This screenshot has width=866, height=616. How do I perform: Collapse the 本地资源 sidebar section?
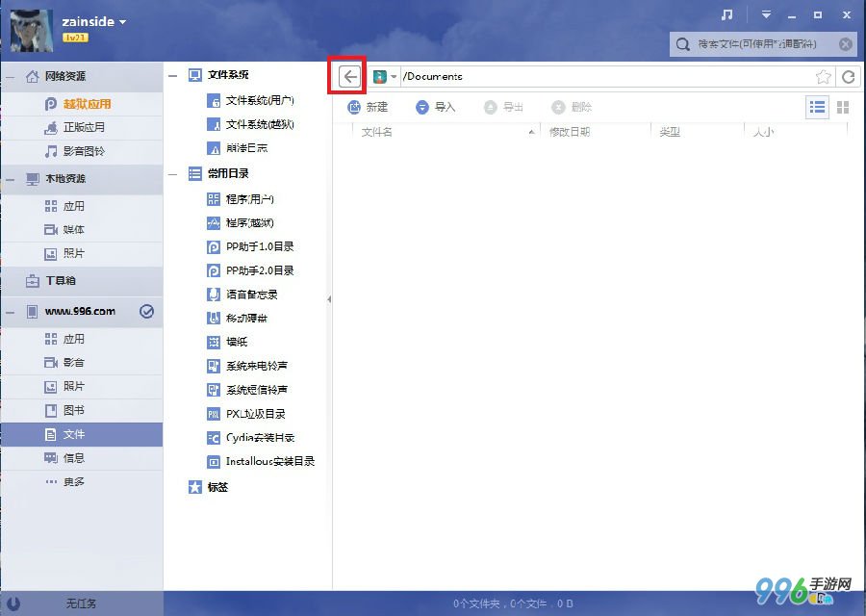tap(10, 180)
